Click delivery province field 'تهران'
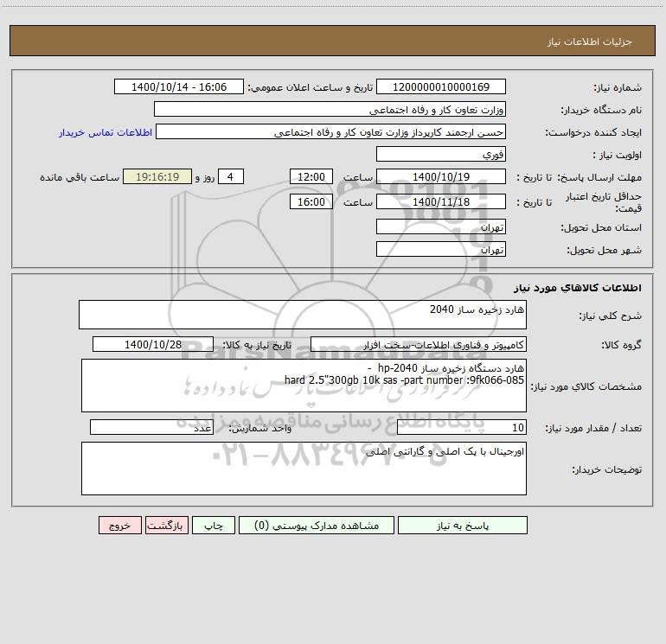666x644 pixels. coord(441,227)
